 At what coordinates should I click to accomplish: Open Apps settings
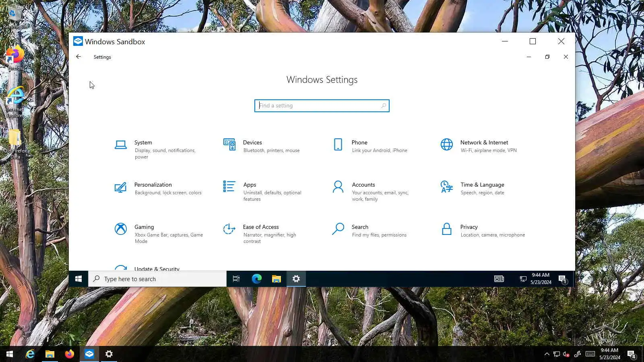pos(264,191)
